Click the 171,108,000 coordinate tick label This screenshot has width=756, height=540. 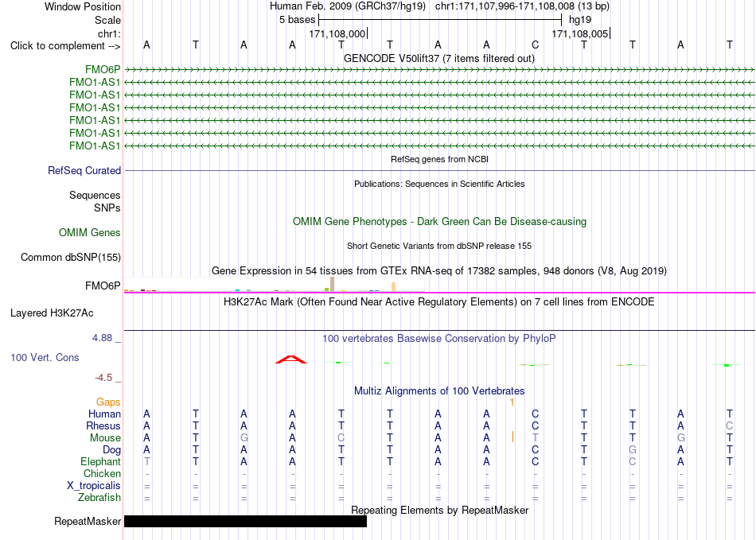coord(337,33)
